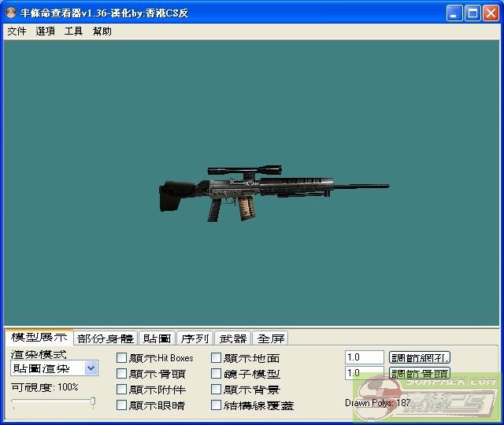Enable the 鏡子模型 checkbox
Image resolution: width=504 pixels, height=425 pixels.
(217, 374)
